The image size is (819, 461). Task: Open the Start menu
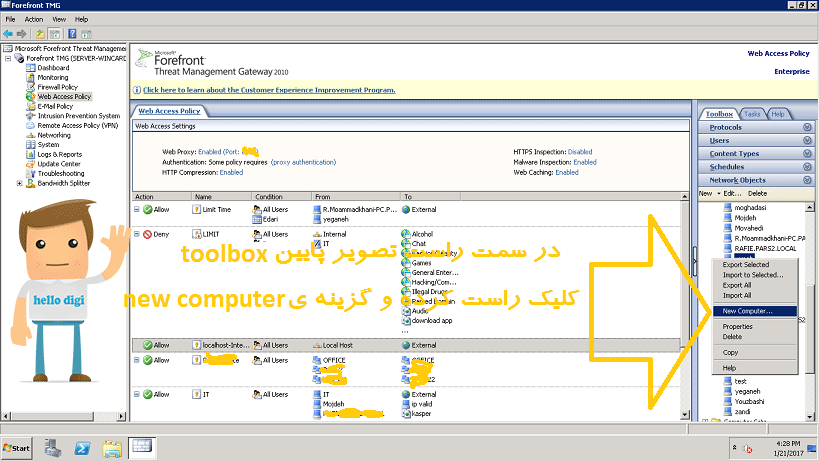click(x=16, y=448)
